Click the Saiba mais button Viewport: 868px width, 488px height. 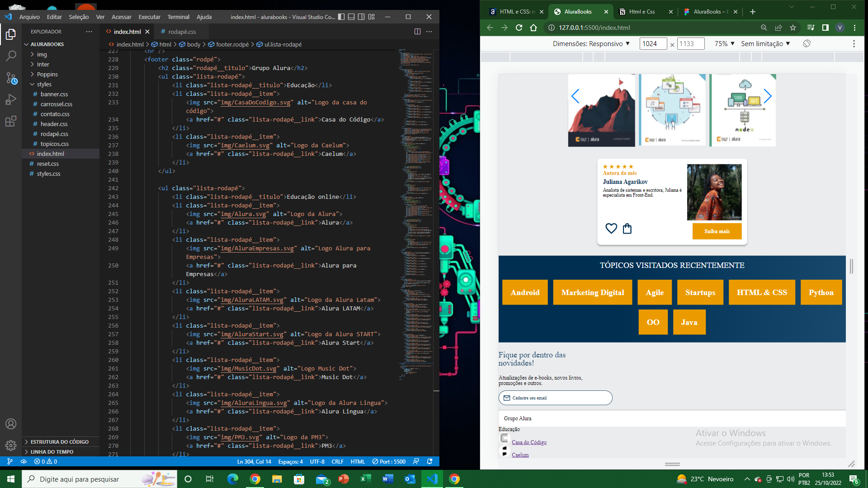coord(717,231)
